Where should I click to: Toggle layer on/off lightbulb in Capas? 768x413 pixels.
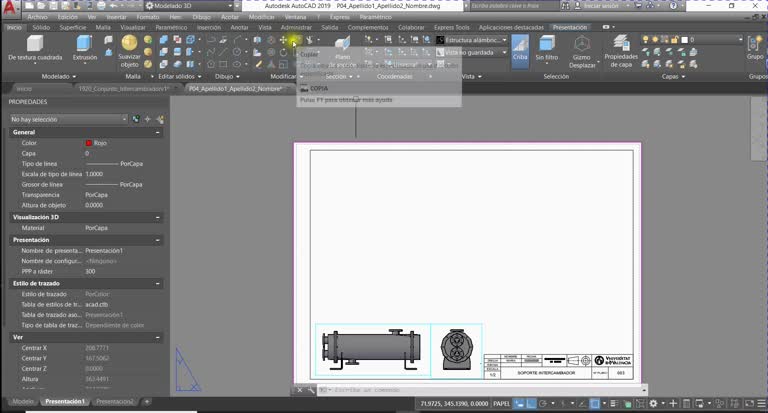pyautogui.click(x=646, y=40)
